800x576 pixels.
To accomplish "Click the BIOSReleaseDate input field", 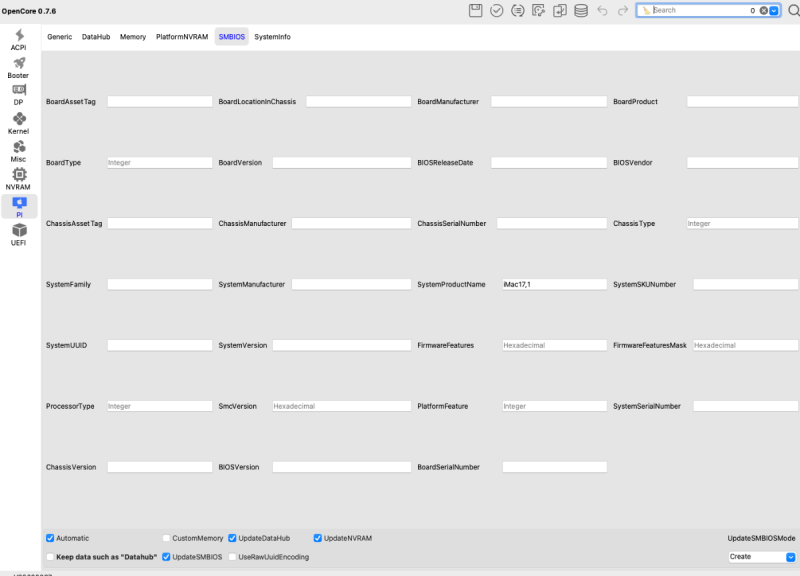I will 549,163.
